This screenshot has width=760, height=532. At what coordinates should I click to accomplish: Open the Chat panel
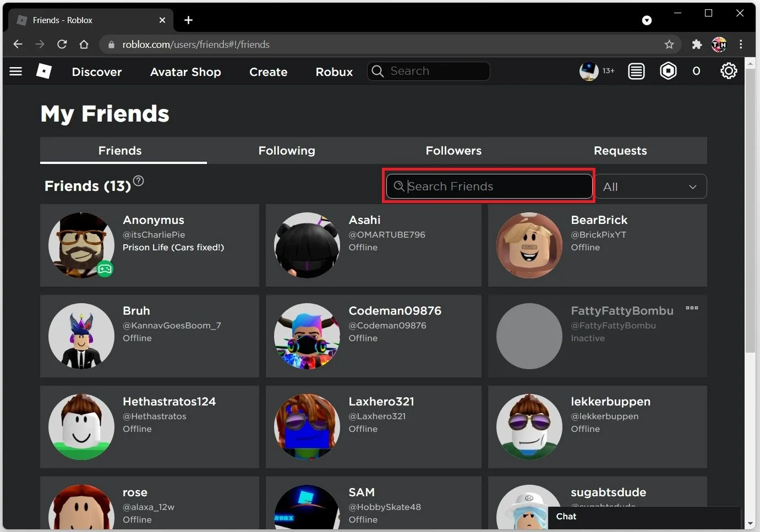[x=644, y=517]
